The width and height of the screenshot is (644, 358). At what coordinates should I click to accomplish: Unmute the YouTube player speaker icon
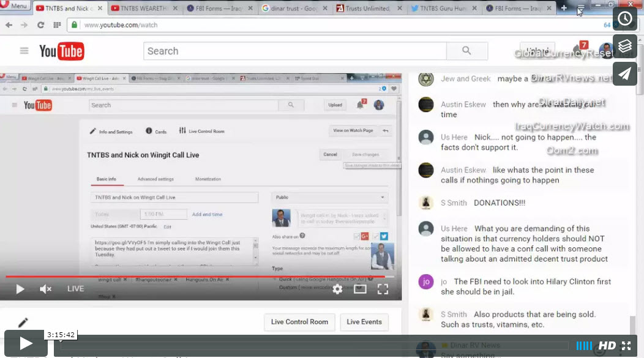pos(45,289)
